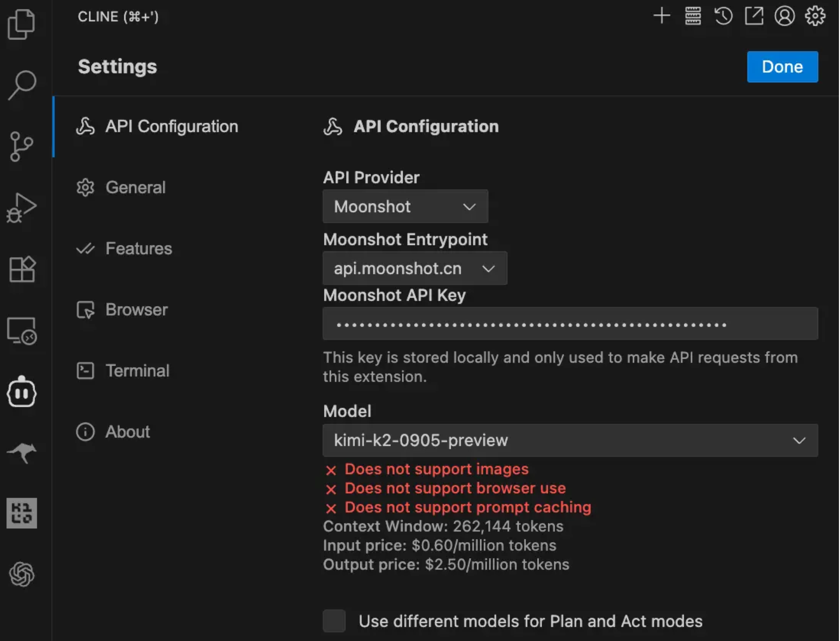Open the Explorer files icon
The height and width of the screenshot is (641, 840).
click(x=22, y=24)
